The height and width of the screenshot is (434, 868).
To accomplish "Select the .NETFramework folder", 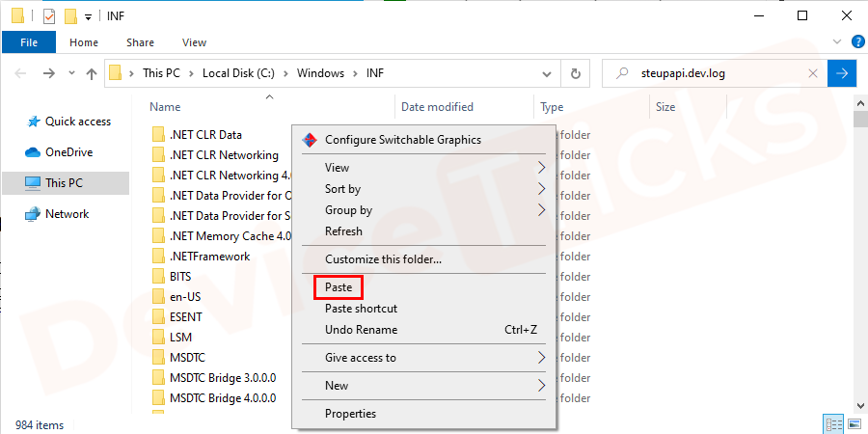I will pyautogui.click(x=209, y=257).
